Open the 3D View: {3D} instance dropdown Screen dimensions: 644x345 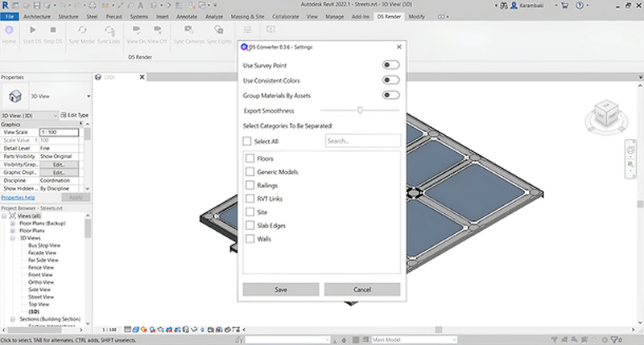[x=55, y=115]
